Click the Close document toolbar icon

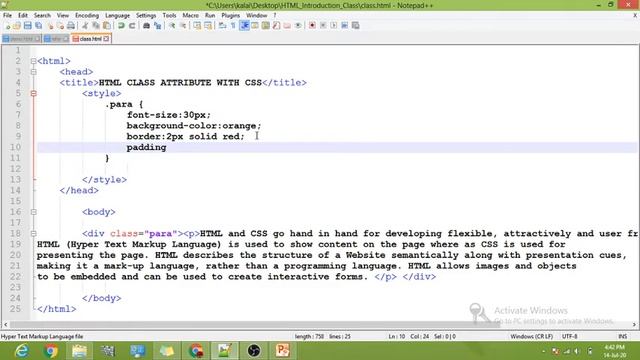pos(50,25)
